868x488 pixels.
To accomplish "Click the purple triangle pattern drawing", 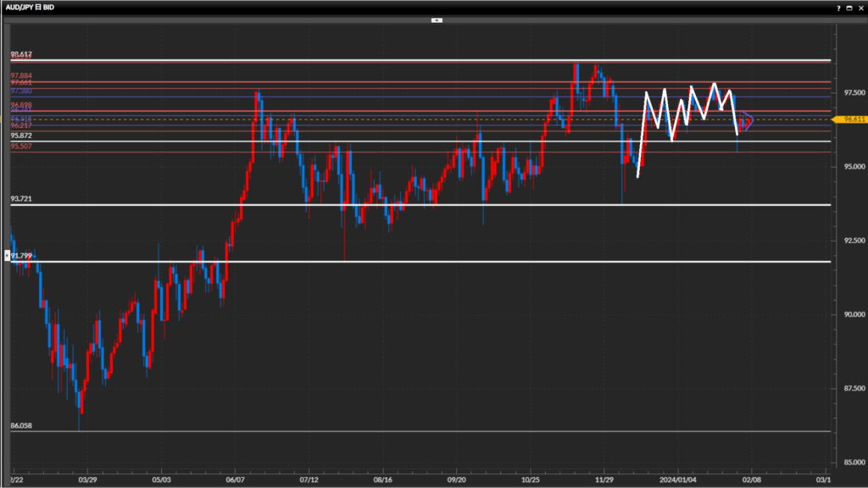I will pos(747,120).
